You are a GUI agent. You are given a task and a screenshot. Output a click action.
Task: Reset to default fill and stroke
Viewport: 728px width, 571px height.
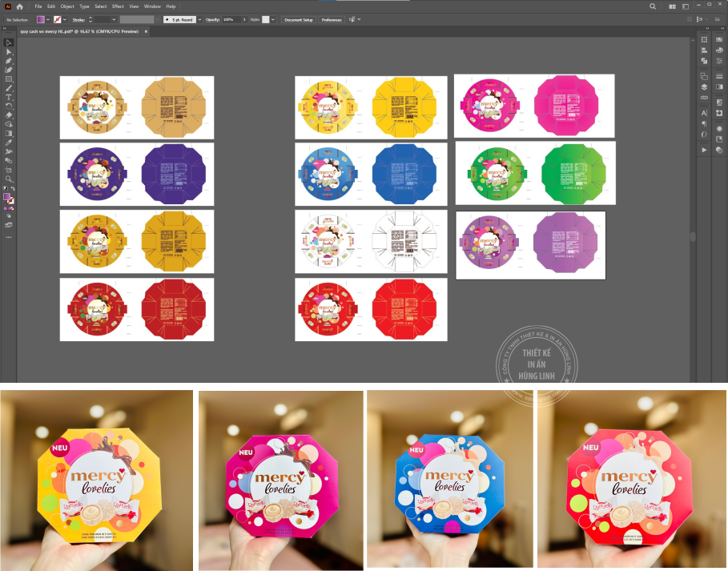click(x=6, y=188)
